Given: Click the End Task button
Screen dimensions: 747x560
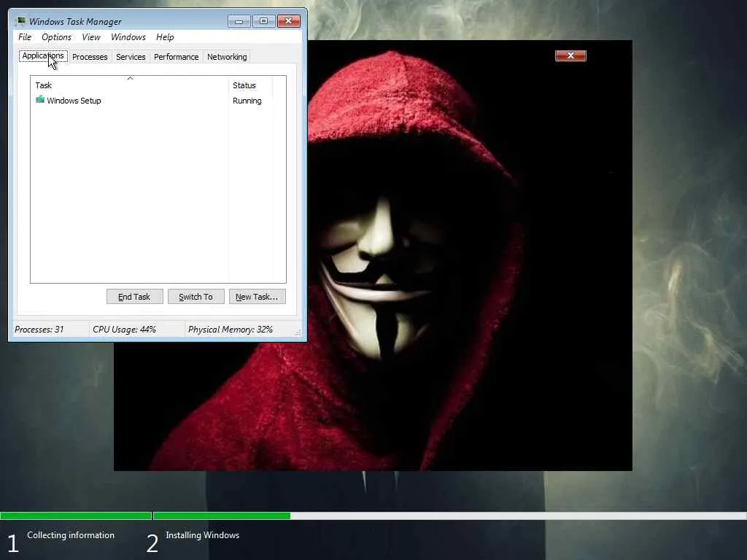Looking at the screenshot, I should (x=134, y=297).
